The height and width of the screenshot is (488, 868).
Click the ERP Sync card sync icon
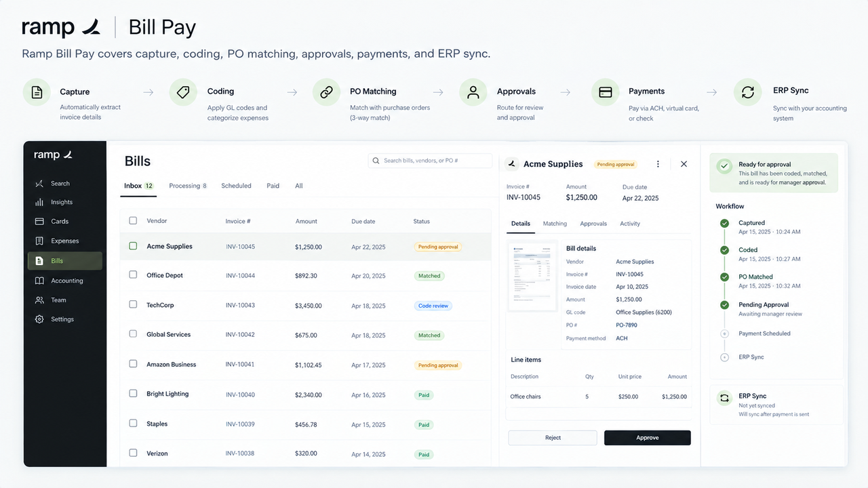coord(725,399)
